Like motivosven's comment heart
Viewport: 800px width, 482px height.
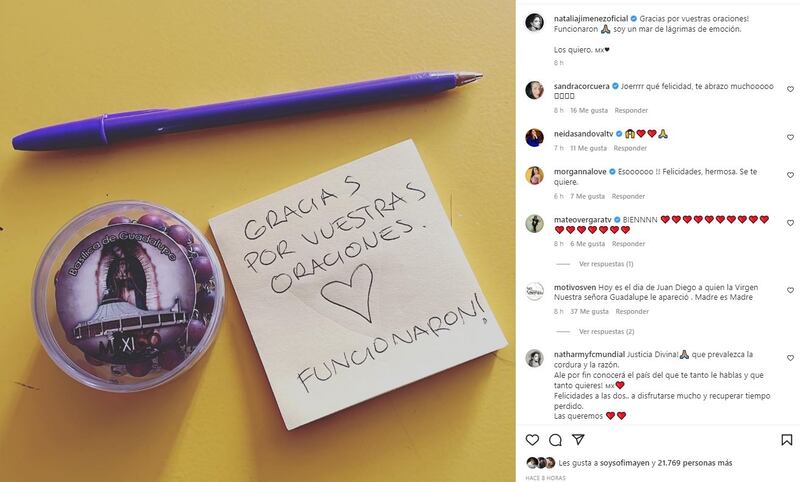coord(790,290)
